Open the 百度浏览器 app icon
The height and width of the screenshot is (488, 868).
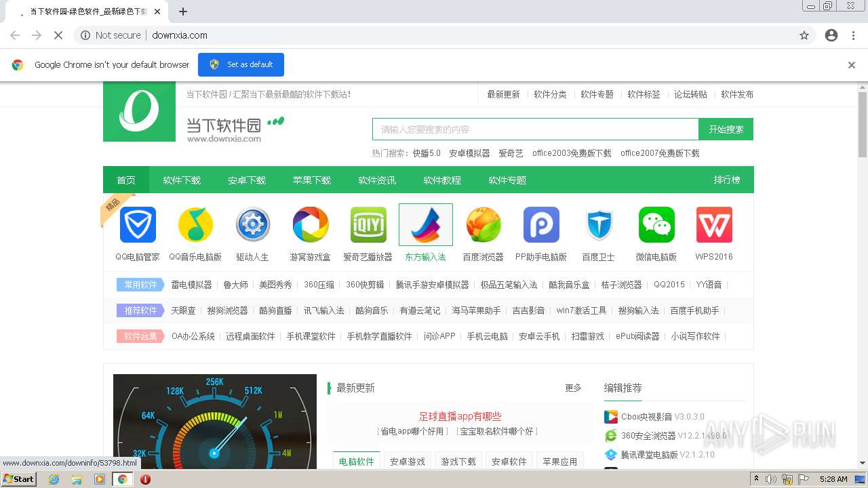tap(484, 225)
